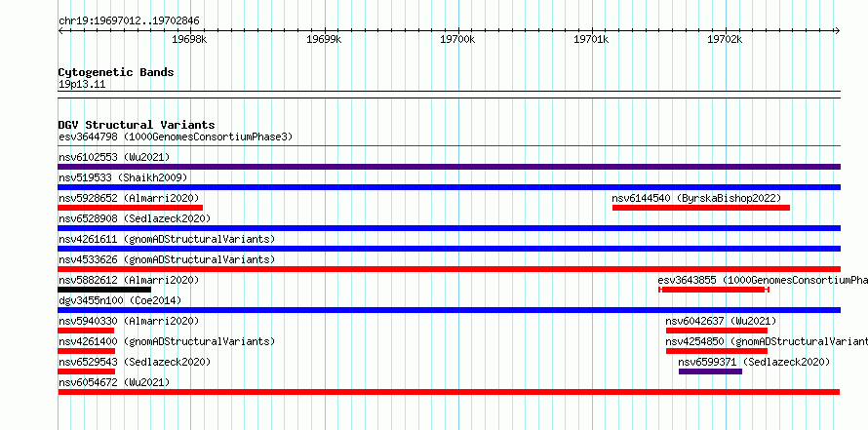868x430 pixels.
Task: Open nsv519533 (Shaikh2009) label
Action: pyautogui.click(x=123, y=177)
